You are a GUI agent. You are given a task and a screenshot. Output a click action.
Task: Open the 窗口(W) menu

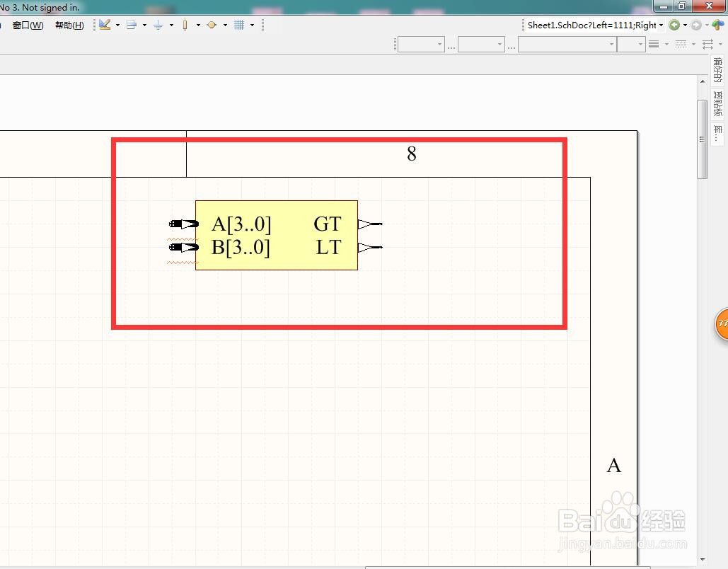click(x=28, y=25)
